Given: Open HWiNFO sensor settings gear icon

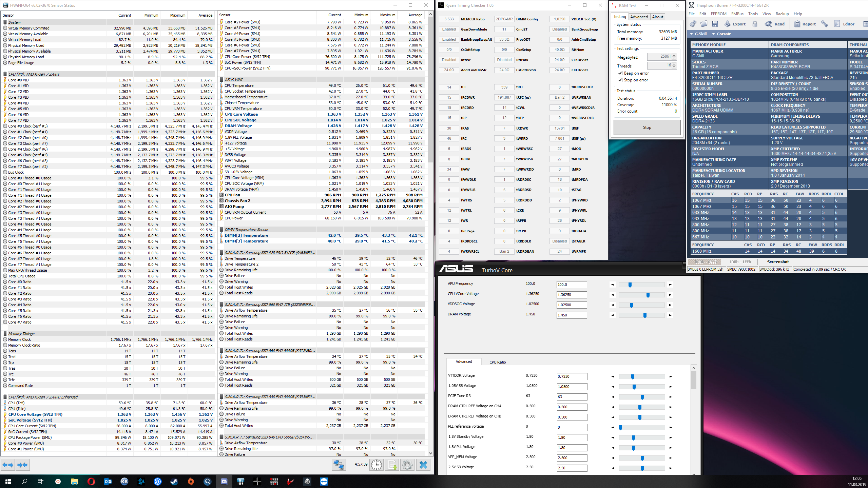Looking at the screenshot, I should (x=407, y=465).
